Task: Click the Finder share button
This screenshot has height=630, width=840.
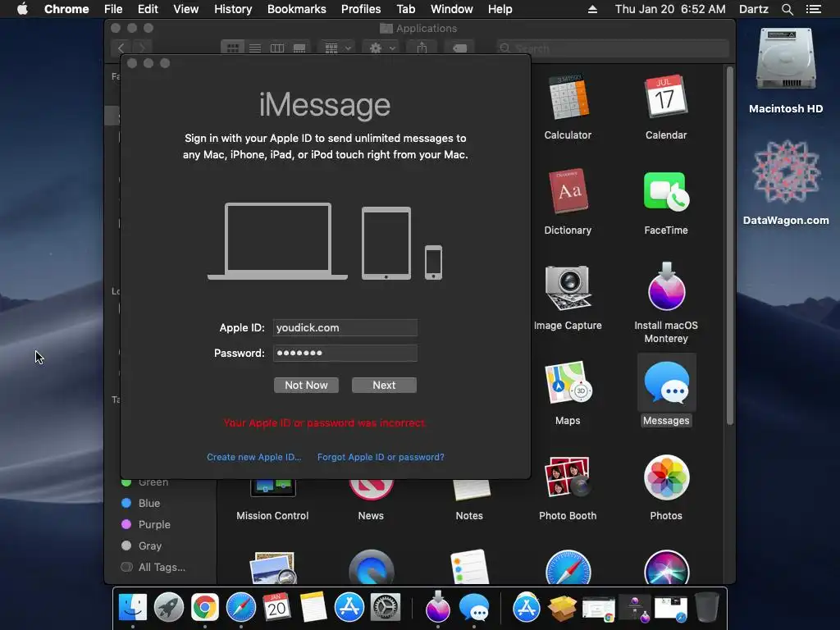Action: [422, 48]
